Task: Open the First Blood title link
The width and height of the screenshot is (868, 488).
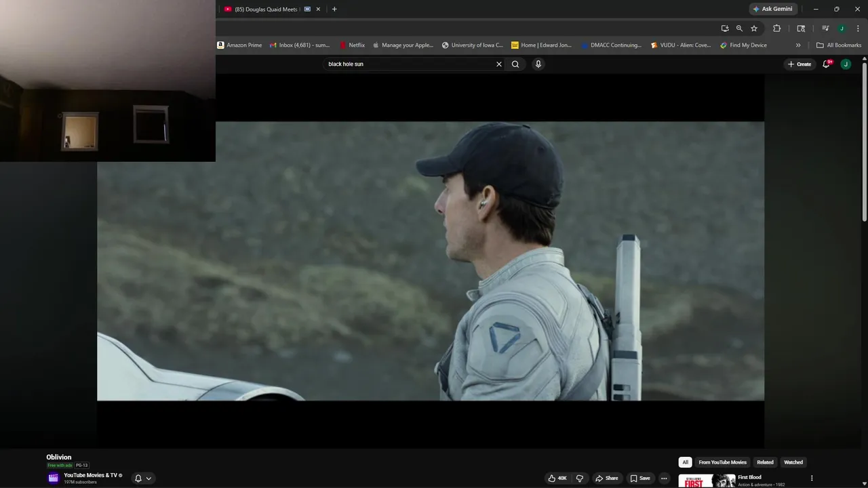Action: point(749,477)
